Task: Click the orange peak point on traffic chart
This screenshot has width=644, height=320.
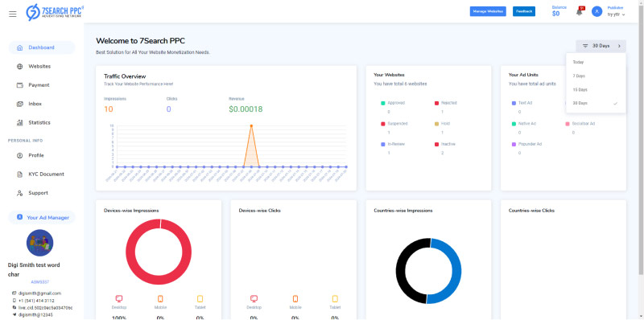Action: 251,126
